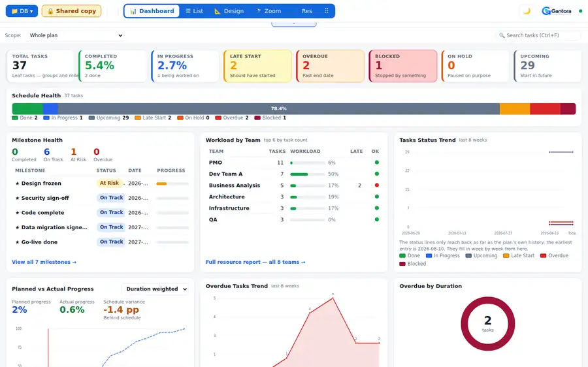This screenshot has height=367, width=588.
Task: Click the Search tasks input field
Action: coord(539,35)
